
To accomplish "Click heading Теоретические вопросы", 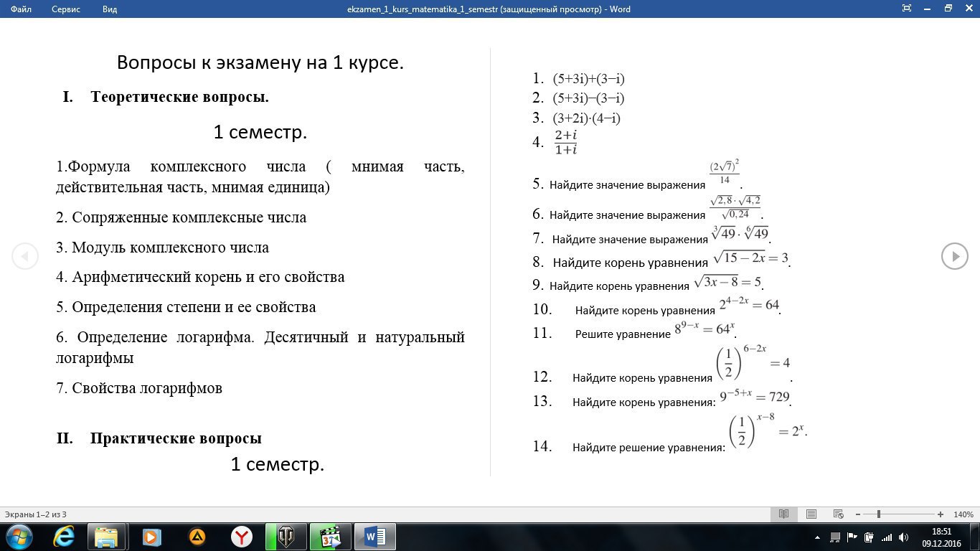I will tap(179, 97).
